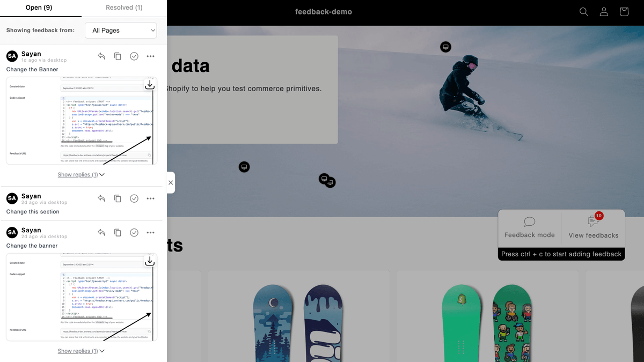Reply to Sayan's "Change the Banner" feedback

coord(101,56)
